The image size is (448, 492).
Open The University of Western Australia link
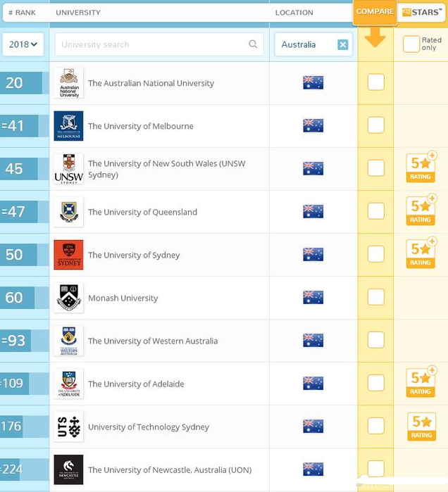[153, 341]
